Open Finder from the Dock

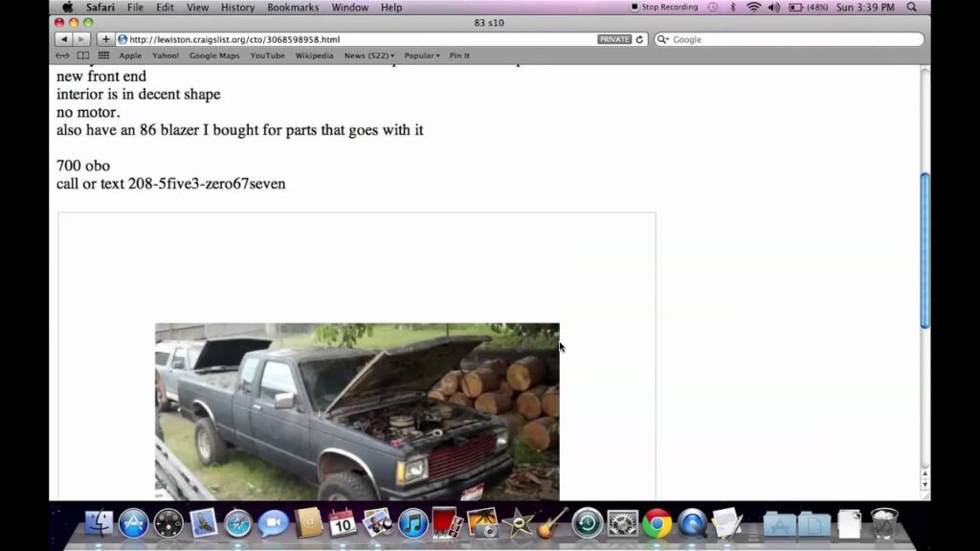pos(99,523)
